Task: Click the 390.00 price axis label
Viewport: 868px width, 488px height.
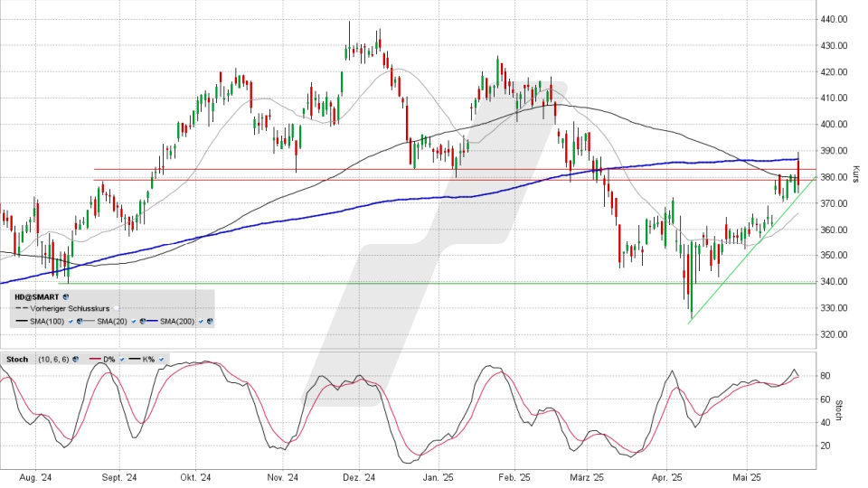Action: (x=834, y=151)
